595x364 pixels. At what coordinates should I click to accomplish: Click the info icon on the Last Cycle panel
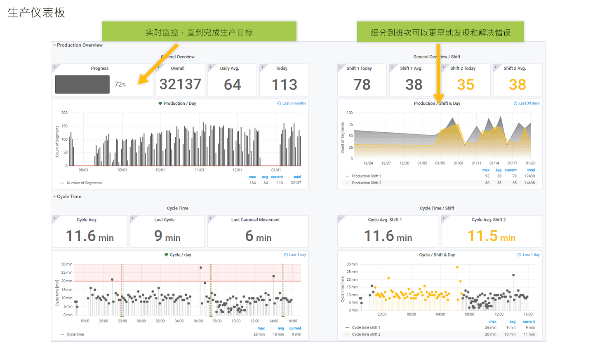click(132, 218)
